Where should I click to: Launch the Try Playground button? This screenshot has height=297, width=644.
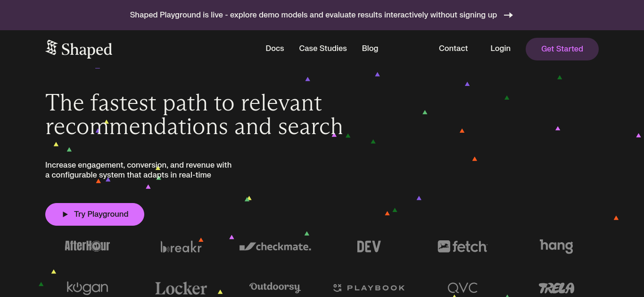click(x=95, y=214)
